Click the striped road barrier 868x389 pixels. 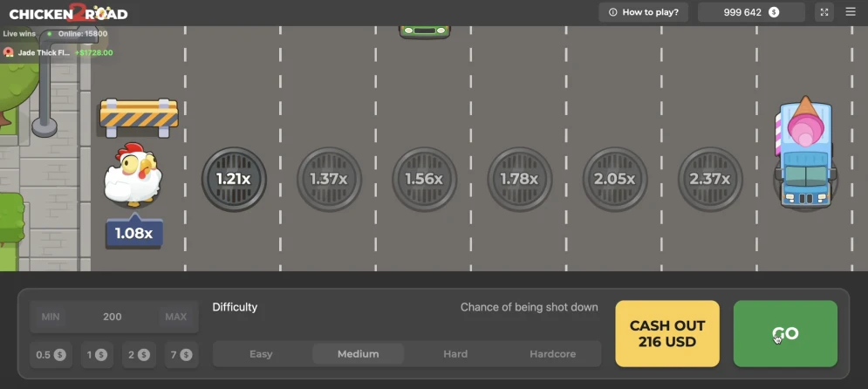pyautogui.click(x=139, y=115)
